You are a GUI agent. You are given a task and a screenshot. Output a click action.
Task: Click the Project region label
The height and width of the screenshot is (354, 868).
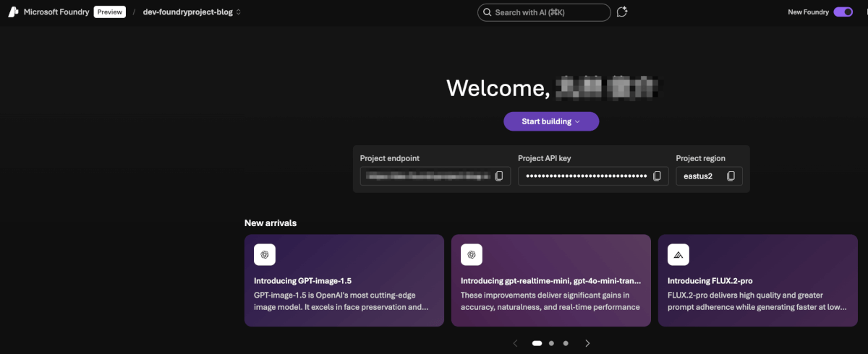701,158
